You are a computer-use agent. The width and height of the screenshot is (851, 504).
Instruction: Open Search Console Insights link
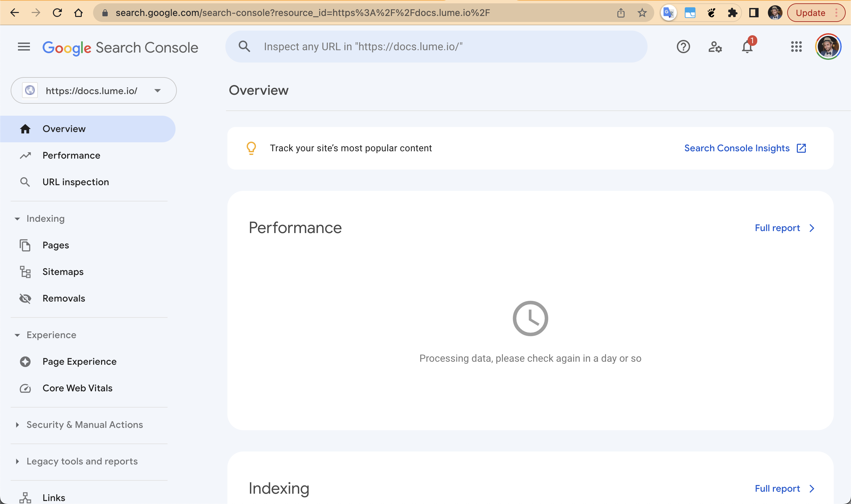tap(745, 148)
